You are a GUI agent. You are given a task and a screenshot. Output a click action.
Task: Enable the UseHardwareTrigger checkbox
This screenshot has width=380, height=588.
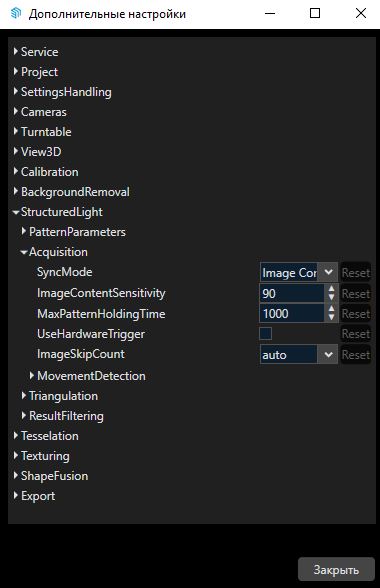coord(266,333)
